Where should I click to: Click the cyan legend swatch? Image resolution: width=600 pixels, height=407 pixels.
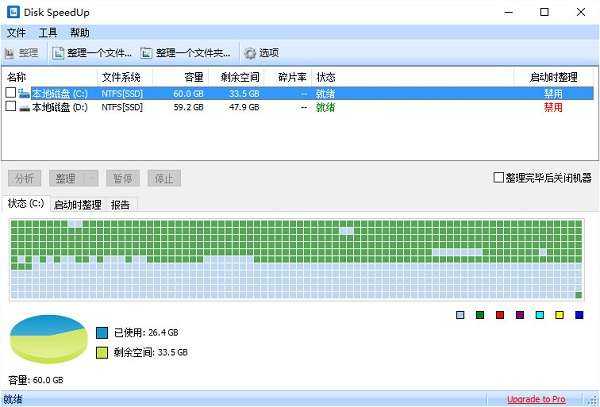(x=540, y=315)
